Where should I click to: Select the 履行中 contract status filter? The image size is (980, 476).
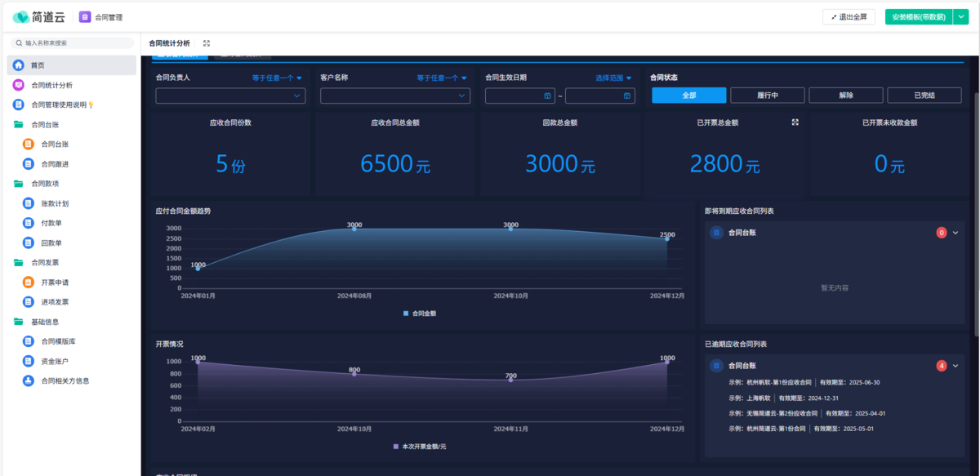click(767, 96)
